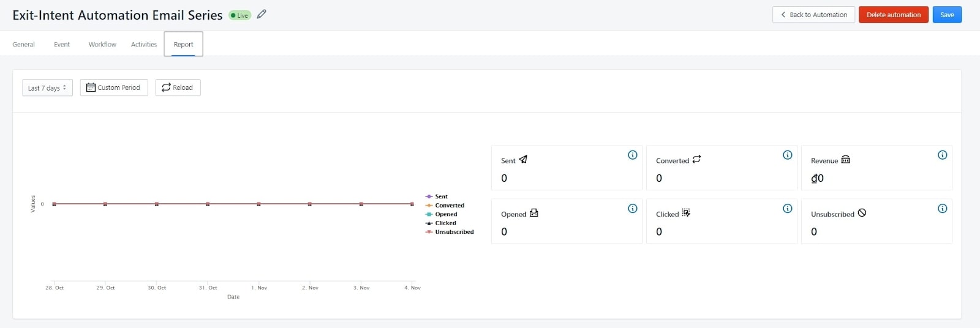
Task: Toggle Opened series in chart legend
Action: (x=445, y=214)
